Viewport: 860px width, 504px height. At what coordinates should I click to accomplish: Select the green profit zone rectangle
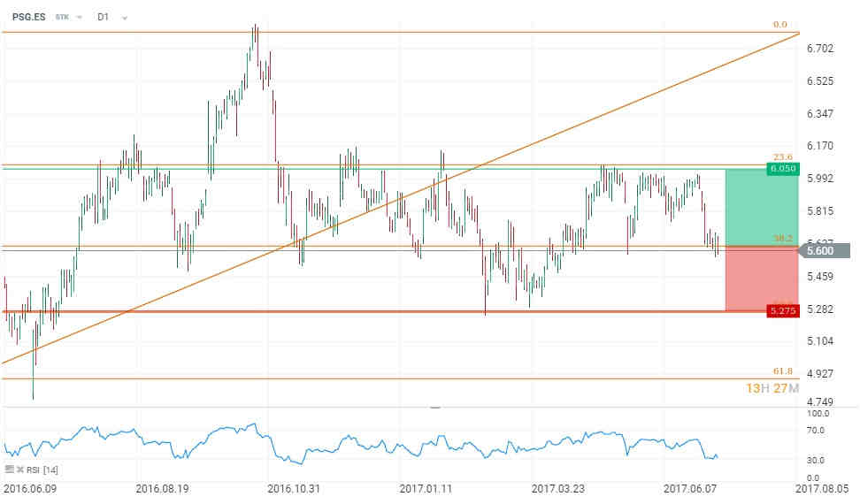pyautogui.click(x=761, y=208)
